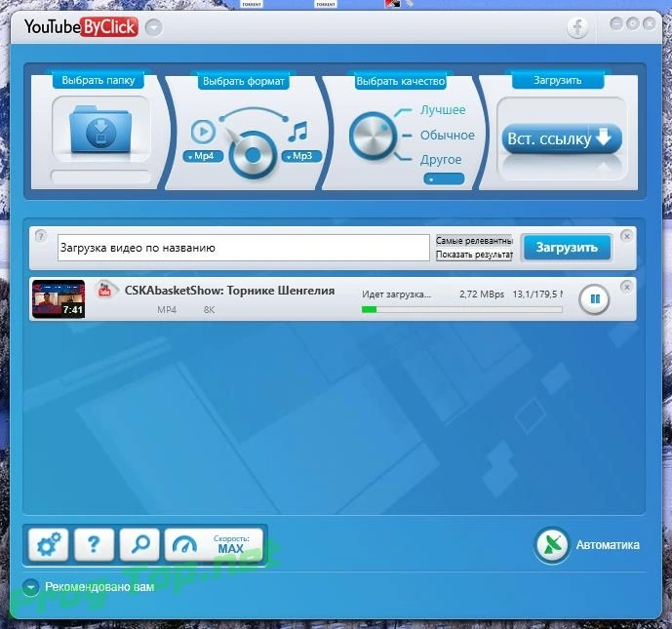This screenshot has height=629, width=672.
Task: Click the Выбрать качество tab label
Action: tap(401, 81)
